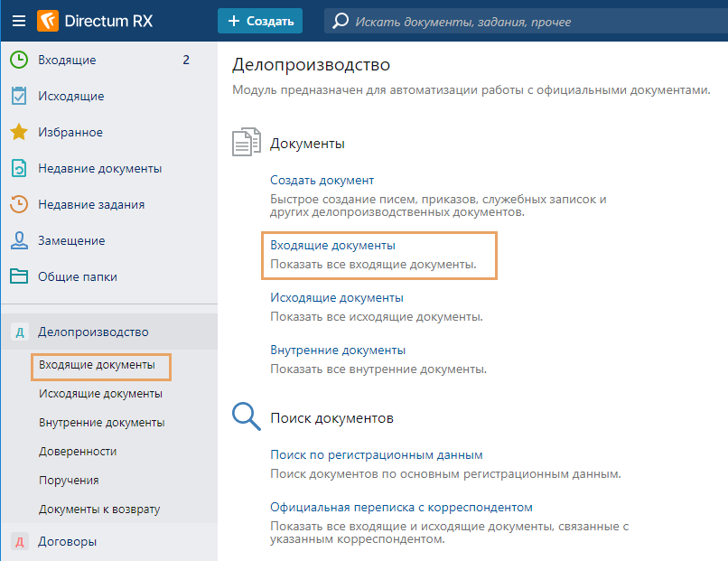
Task: Click the Inbox clock icon
Action: pyautogui.click(x=19, y=61)
